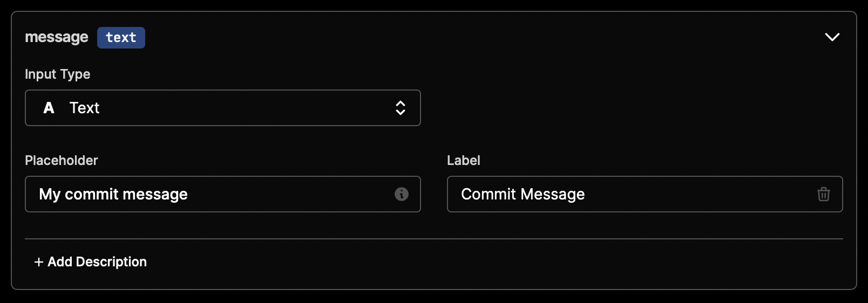Click the "Placeholder" field label
This screenshot has width=868, height=303.
pos(62,161)
